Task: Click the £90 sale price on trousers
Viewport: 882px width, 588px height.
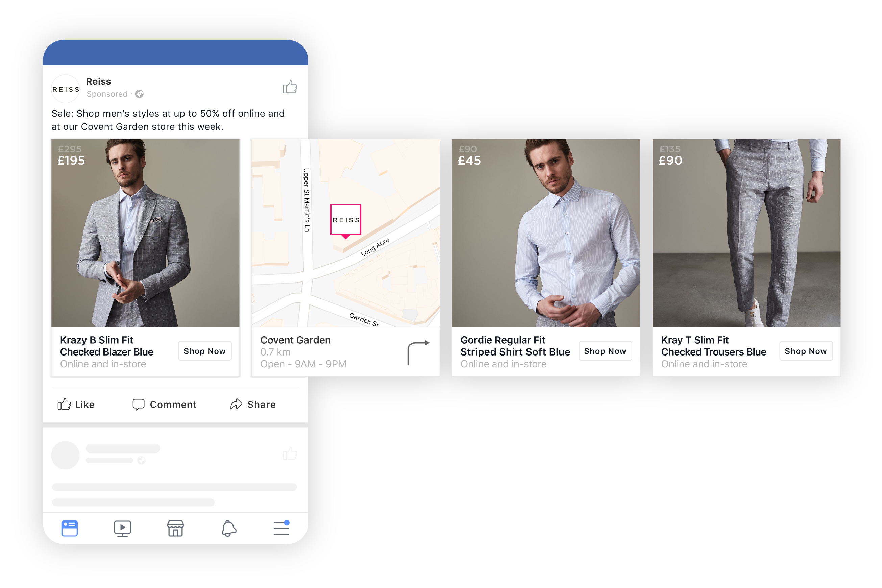Action: click(670, 161)
